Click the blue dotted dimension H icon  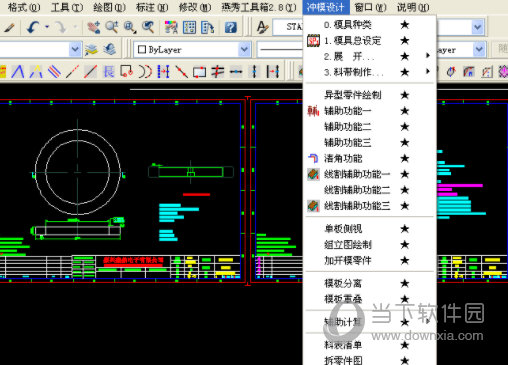[163, 71]
